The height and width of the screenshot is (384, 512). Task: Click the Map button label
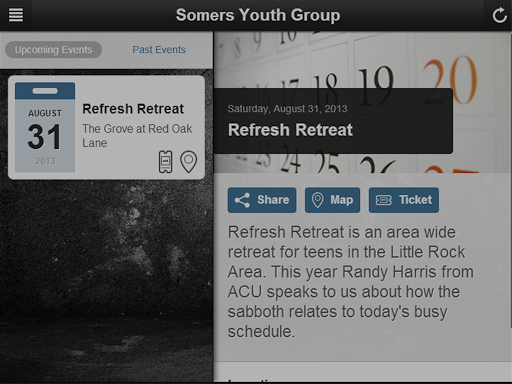(342, 200)
